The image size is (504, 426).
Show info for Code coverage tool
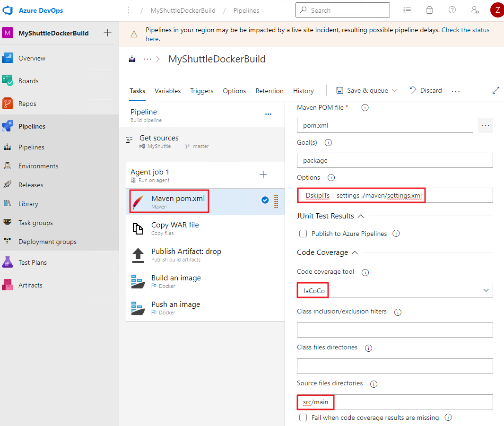(365, 272)
